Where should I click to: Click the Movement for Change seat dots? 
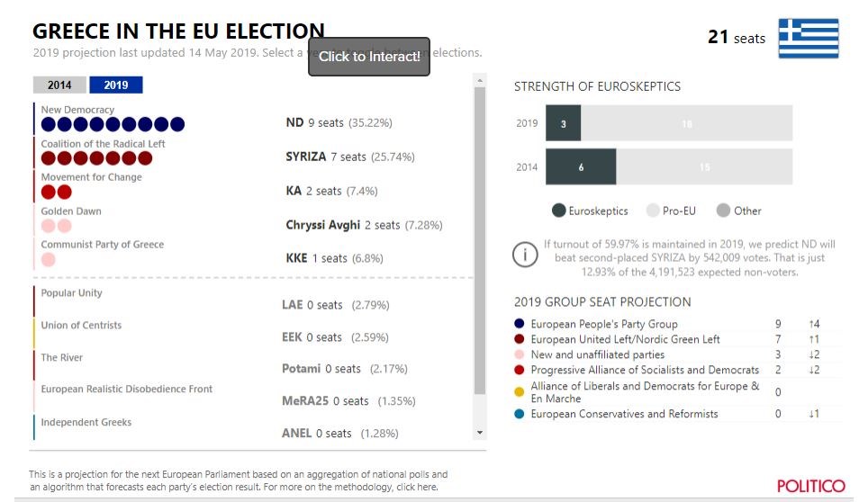(56, 192)
